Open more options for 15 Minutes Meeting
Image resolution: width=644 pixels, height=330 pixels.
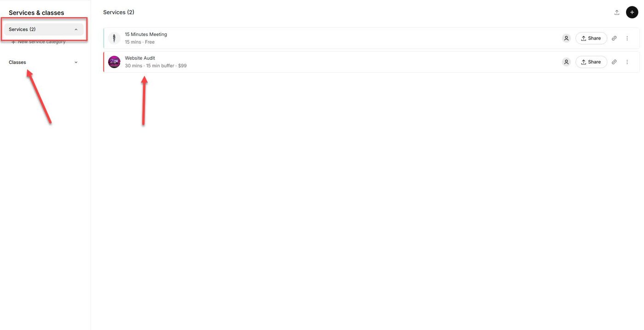(627, 38)
